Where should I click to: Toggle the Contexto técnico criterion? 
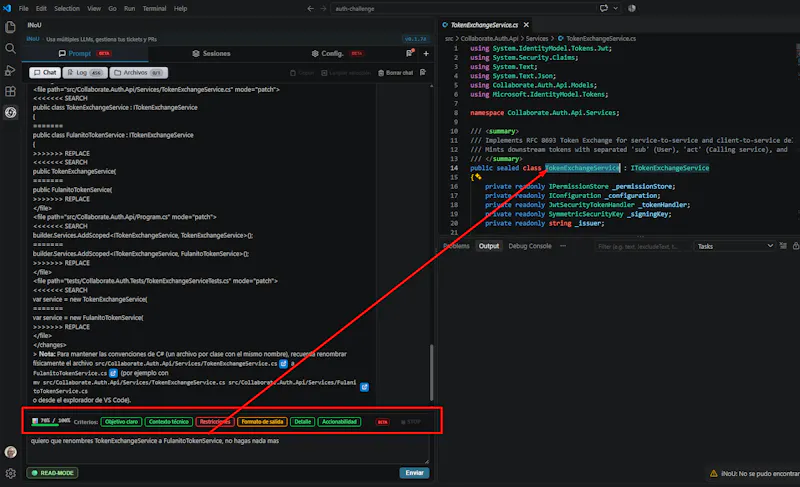coord(168,422)
